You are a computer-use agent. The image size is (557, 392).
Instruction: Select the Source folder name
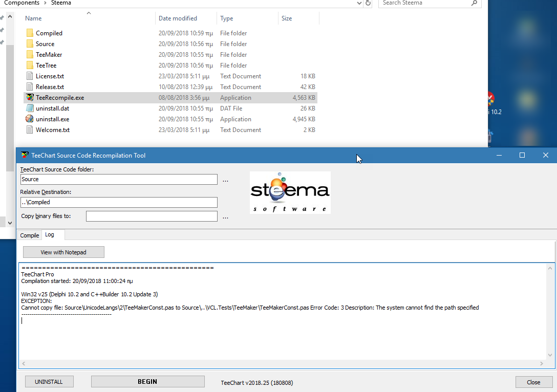click(x=45, y=43)
